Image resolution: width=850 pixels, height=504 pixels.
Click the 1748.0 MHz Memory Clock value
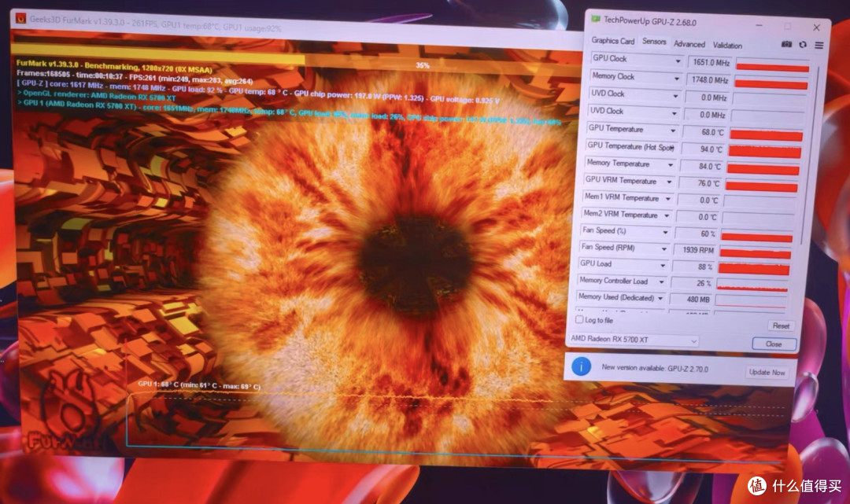pos(708,79)
